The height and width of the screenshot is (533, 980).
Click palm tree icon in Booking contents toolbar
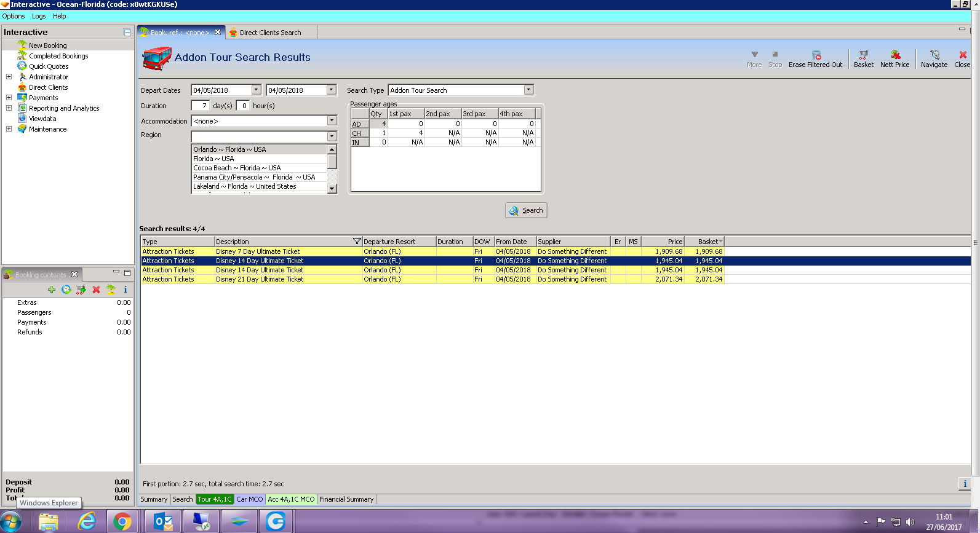[x=111, y=290]
